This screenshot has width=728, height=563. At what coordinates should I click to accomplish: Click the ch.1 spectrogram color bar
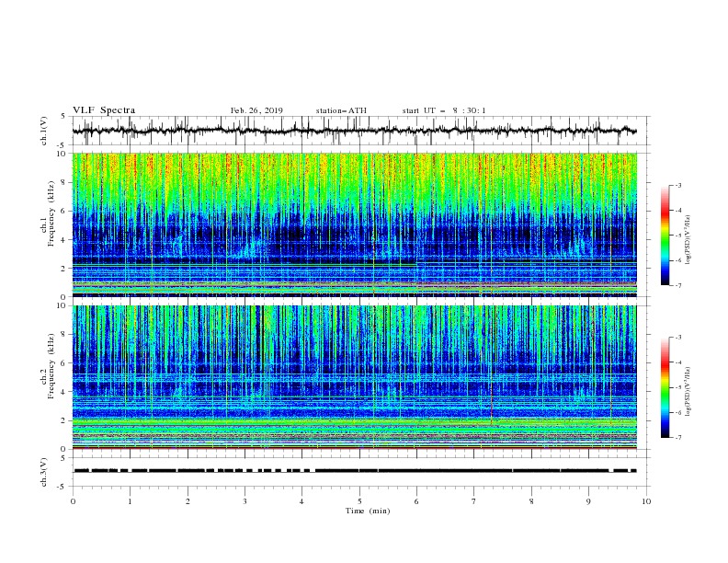pos(665,236)
